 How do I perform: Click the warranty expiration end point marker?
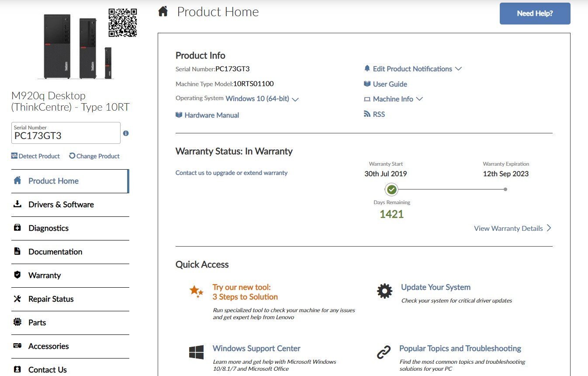[x=505, y=189]
